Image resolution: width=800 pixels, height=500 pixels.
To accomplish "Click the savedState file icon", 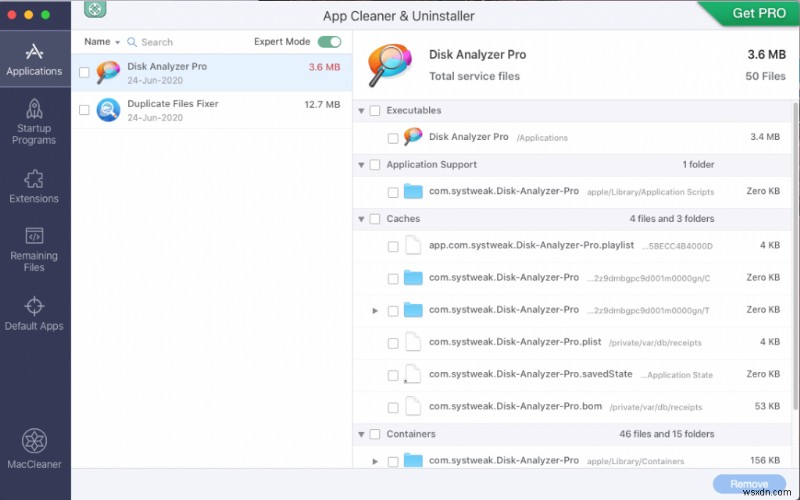I will 413,374.
